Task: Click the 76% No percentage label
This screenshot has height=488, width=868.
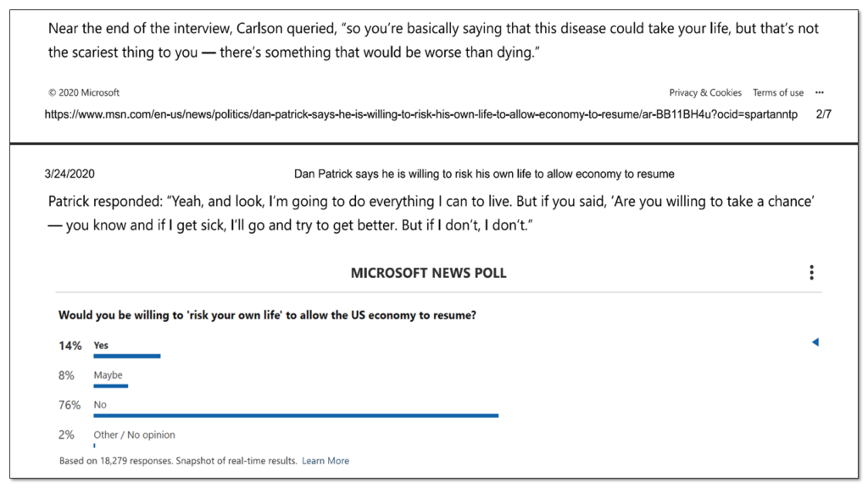Action: 70,406
